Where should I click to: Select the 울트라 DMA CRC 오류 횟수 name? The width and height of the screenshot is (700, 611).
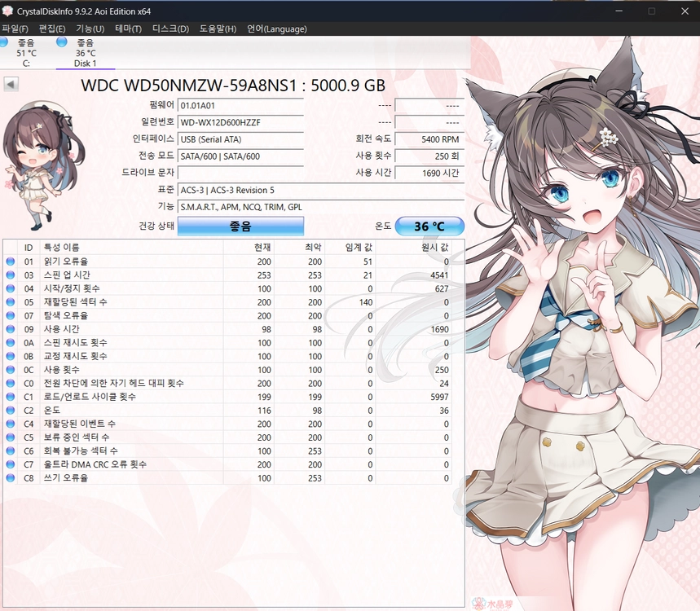coord(95,464)
